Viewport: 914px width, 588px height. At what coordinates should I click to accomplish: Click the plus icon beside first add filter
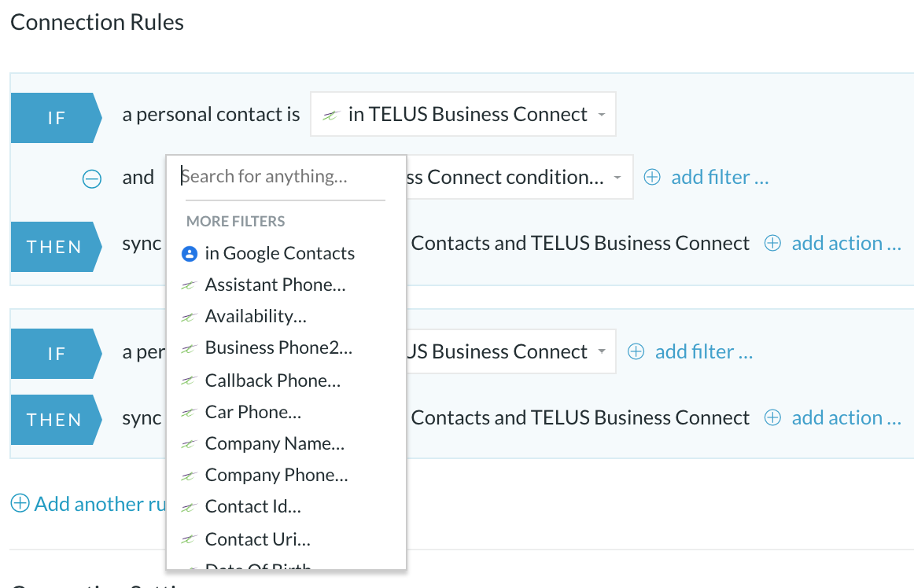652,177
